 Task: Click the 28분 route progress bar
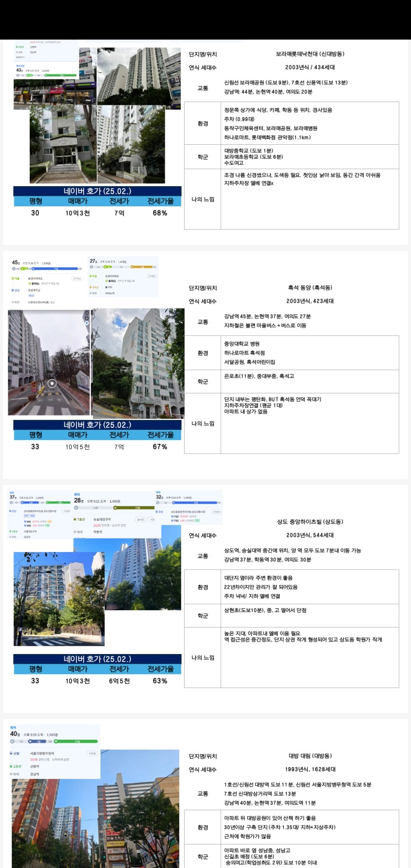pyautogui.click(x=114, y=507)
